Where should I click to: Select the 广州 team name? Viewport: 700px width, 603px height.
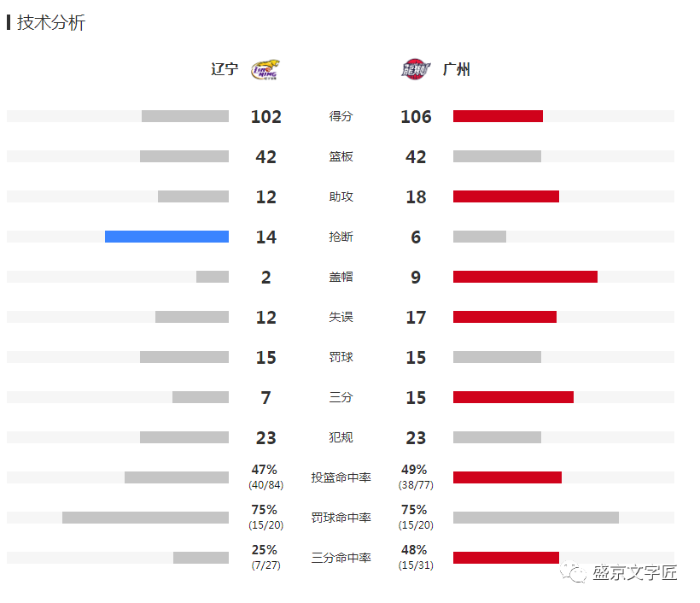tap(456, 69)
